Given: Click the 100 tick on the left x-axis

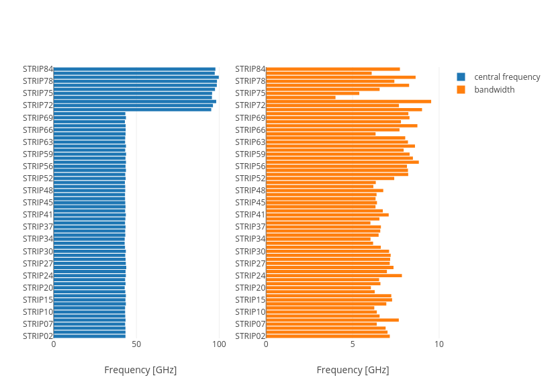Looking at the screenshot, I should [x=219, y=344].
